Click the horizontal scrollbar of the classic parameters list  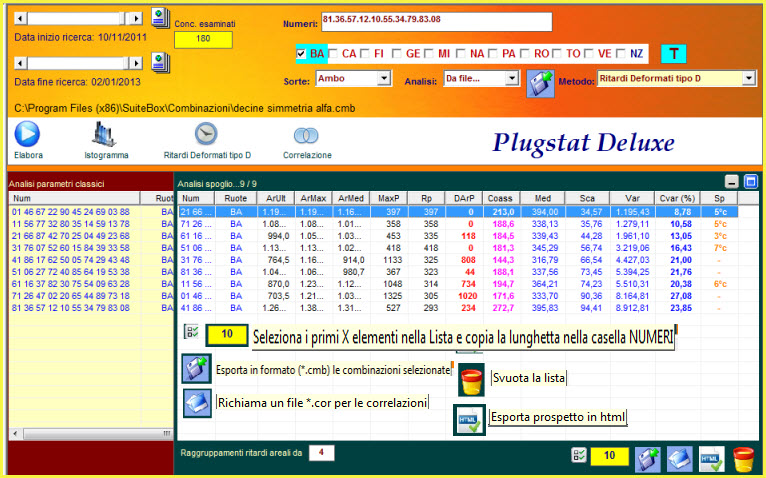click(92, 434)
